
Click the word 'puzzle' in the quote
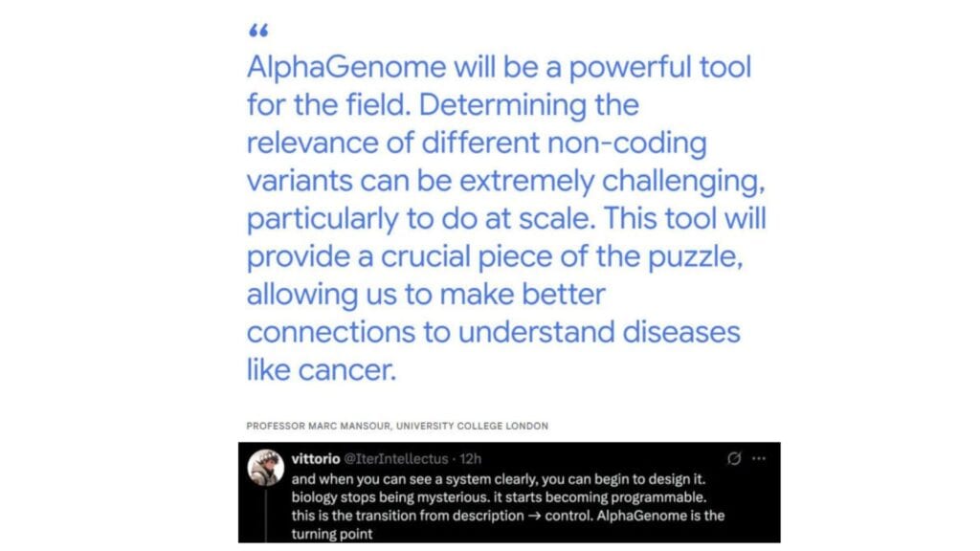[x=693, y=256]
